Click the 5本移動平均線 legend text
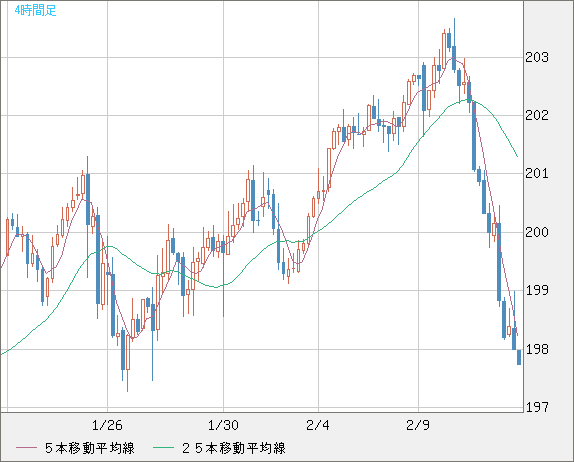 [90, 448]
